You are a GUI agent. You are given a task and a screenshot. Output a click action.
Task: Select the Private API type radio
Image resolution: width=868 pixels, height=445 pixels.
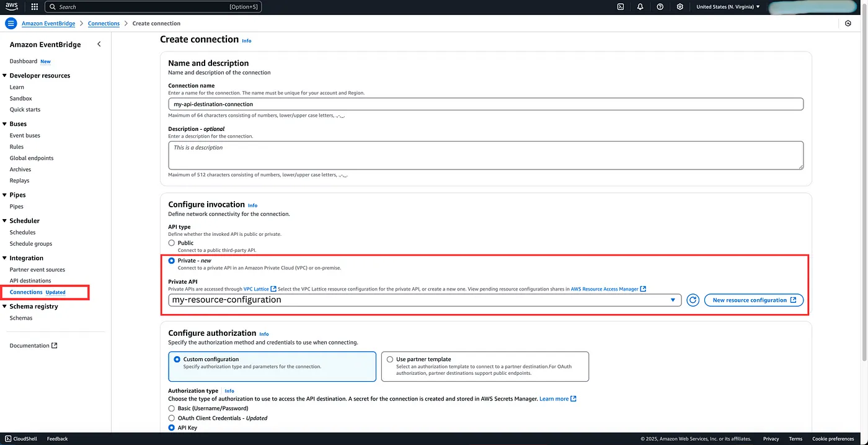point(172,261)
